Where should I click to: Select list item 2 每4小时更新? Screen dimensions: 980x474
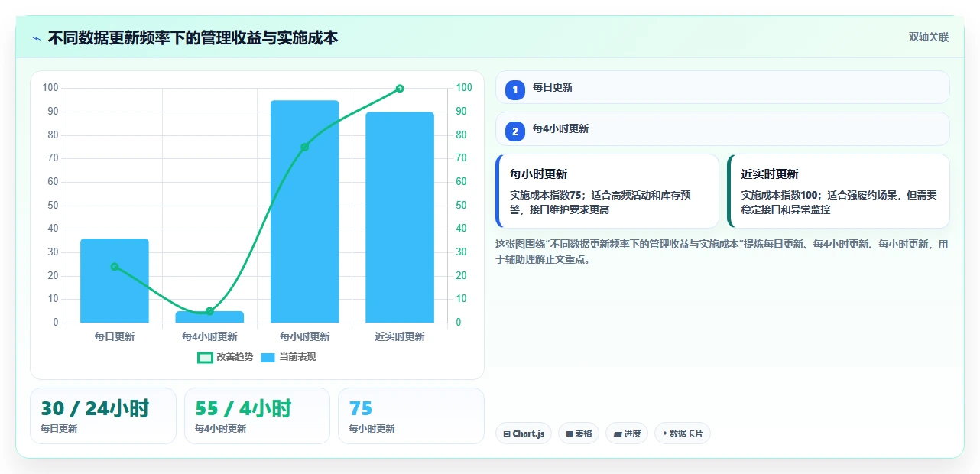tap(722, 128)
